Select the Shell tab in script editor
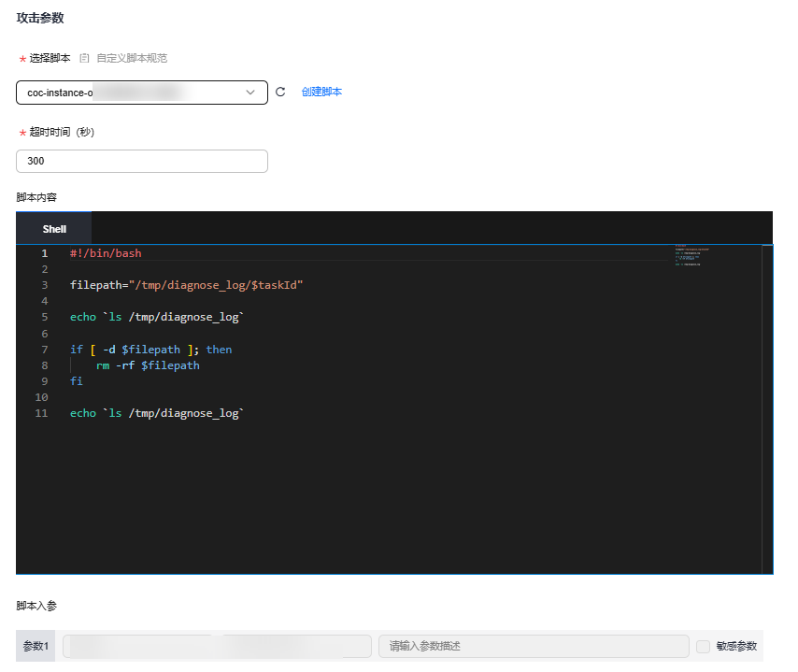The image size is (798, 672). (x=54, y=229)
